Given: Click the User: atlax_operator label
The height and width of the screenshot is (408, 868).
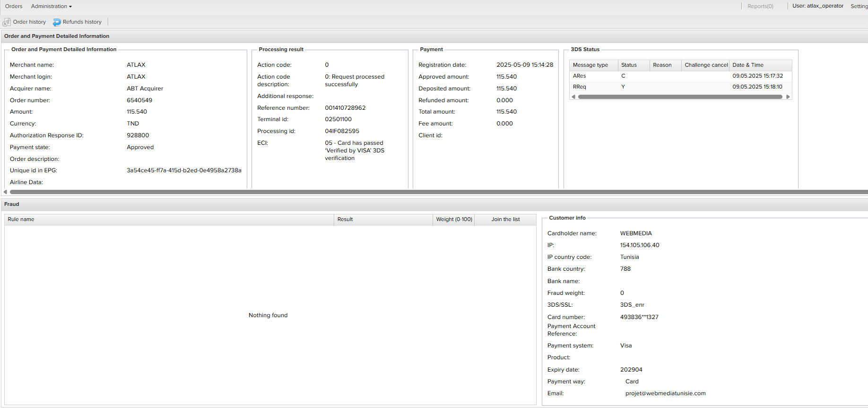Looking at the screenshot, I should coord(817,6).
